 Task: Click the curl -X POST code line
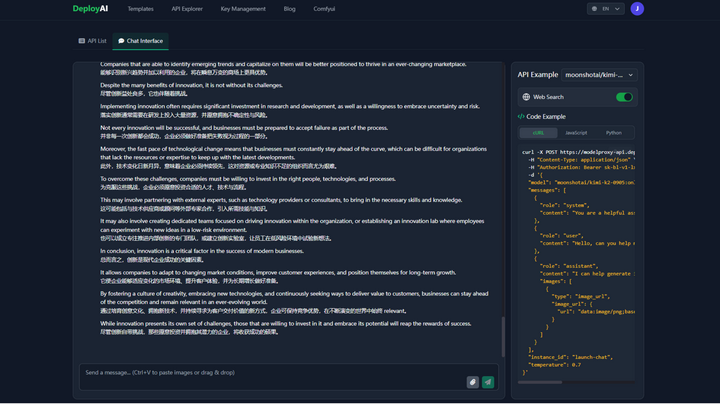tap(578, 152)
